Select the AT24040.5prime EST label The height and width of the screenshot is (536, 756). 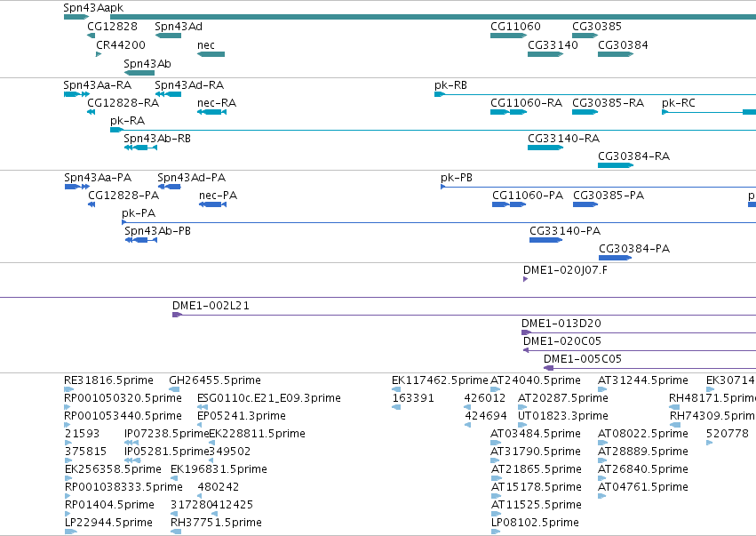click(535, 381)
